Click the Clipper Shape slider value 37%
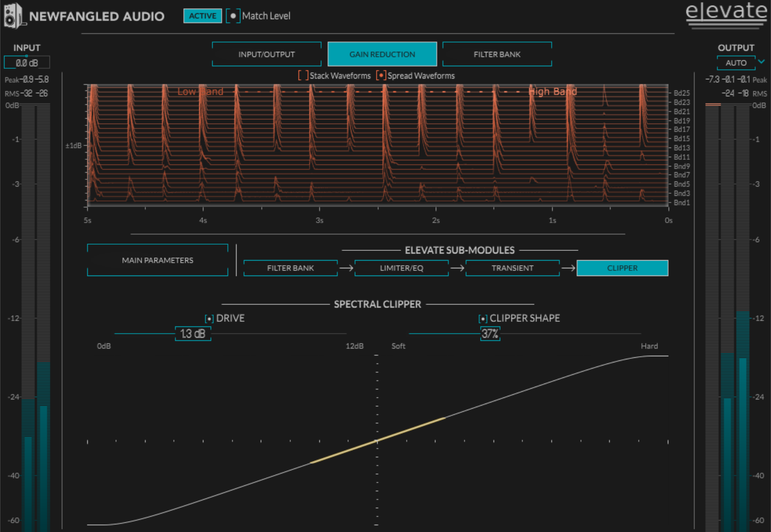 click(x=490, y=334)
